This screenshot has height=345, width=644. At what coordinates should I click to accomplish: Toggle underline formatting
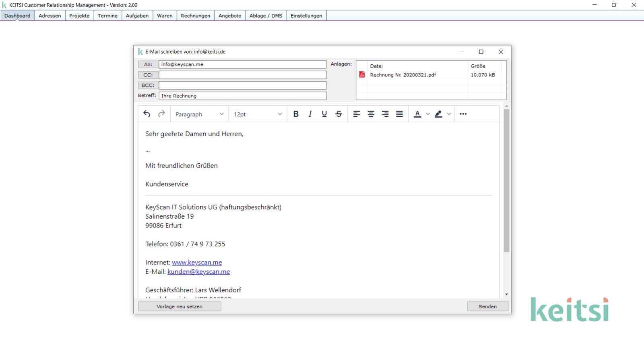[x=324, y=114]
